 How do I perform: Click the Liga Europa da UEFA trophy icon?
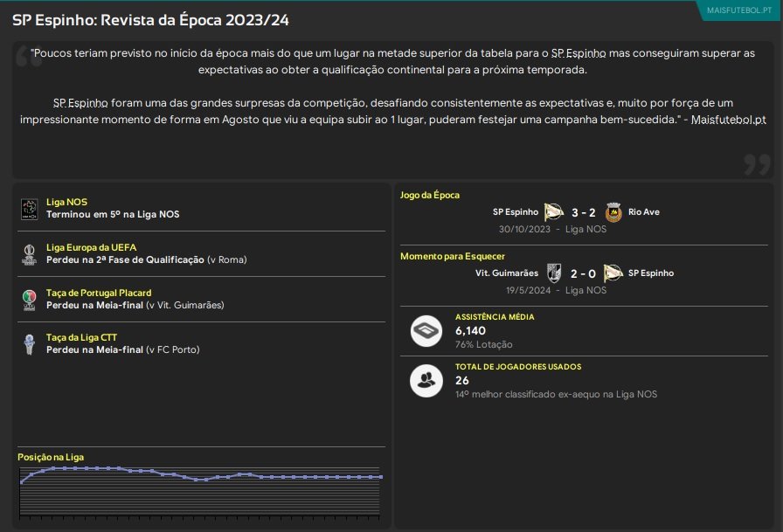(x=30, y=254)
